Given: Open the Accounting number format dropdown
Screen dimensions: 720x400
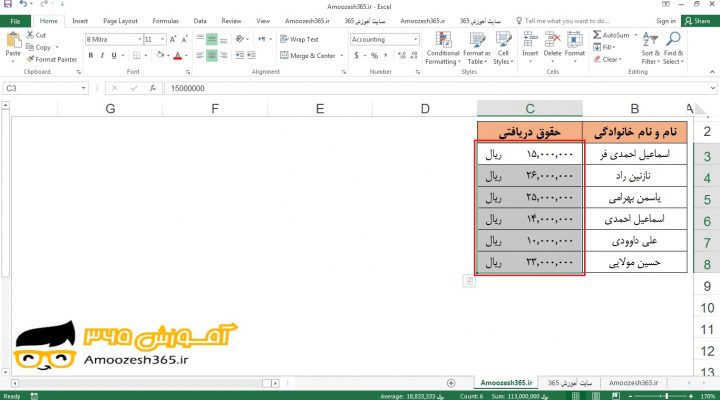Looking at the screenshot, I should pos(415,39).
